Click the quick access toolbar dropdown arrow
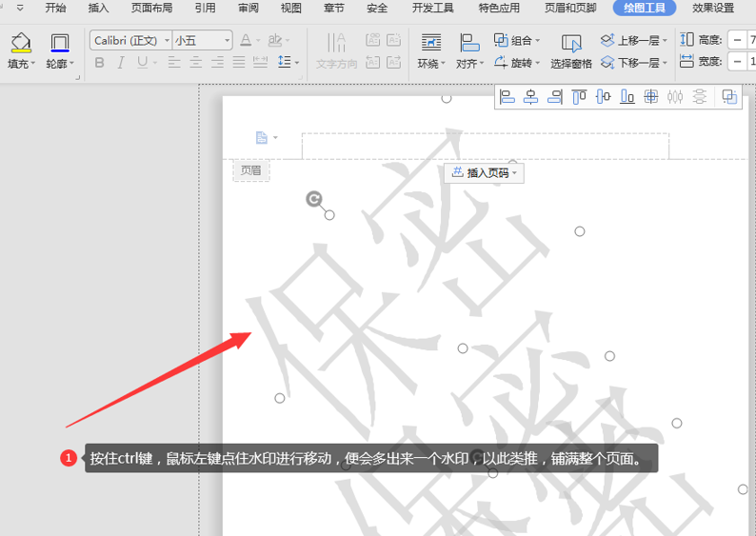Viewport: 756px width, 536px height. click(20, 8)
